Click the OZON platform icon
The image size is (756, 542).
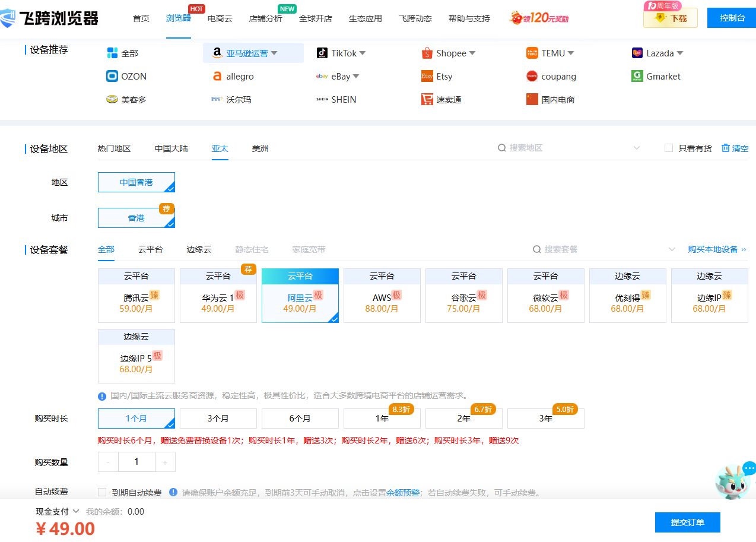coord(112,76)
